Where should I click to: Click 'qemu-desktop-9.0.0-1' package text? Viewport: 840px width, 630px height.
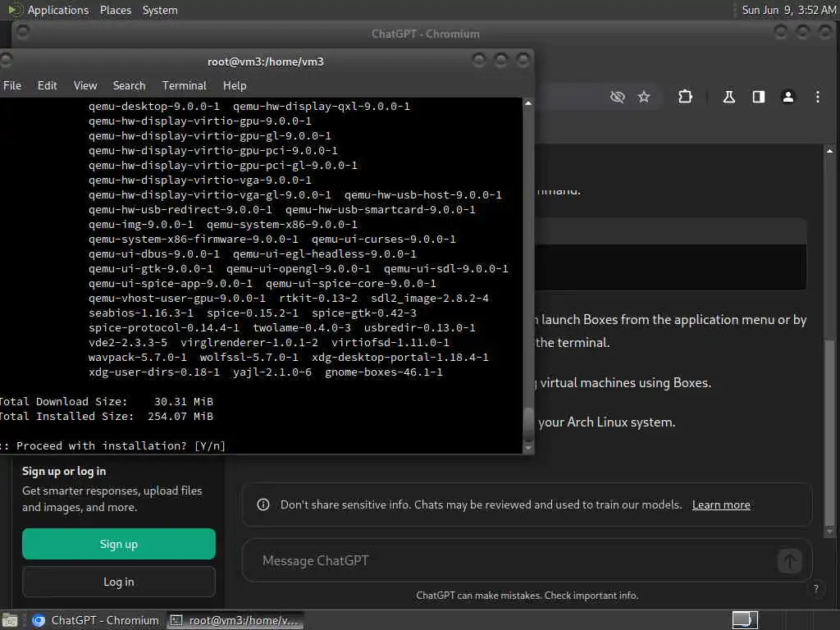pos(153,106)
